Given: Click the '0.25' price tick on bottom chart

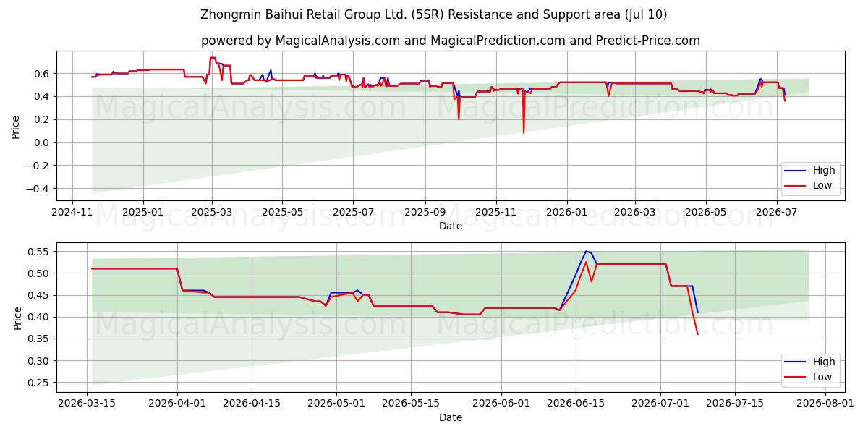Looking at the screenshot, I should pos(39,383).
